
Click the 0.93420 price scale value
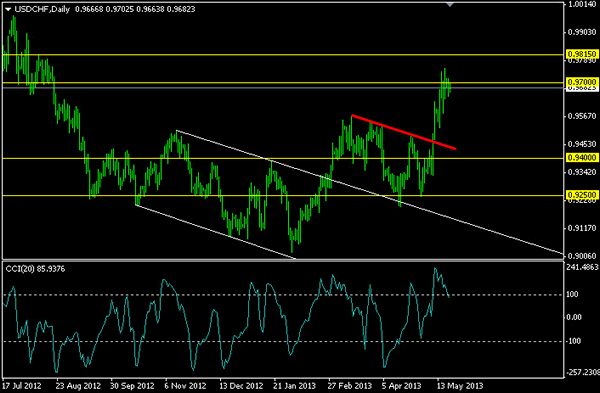[582, 172]
